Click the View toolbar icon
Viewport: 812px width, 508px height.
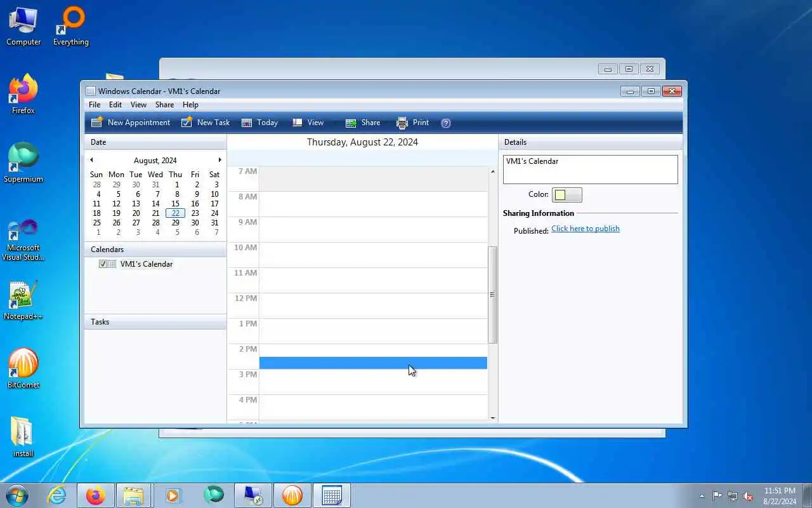(297, 123)
